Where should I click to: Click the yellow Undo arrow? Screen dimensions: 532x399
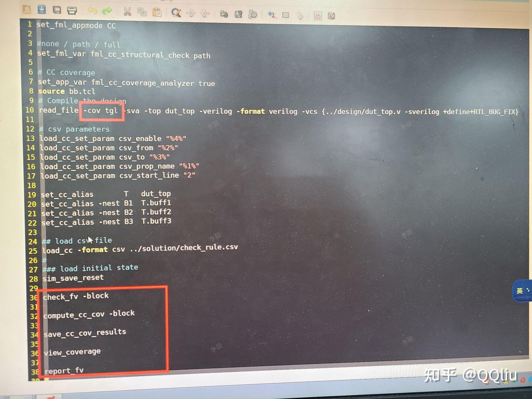pyautogui.click(x=92, y=11)
